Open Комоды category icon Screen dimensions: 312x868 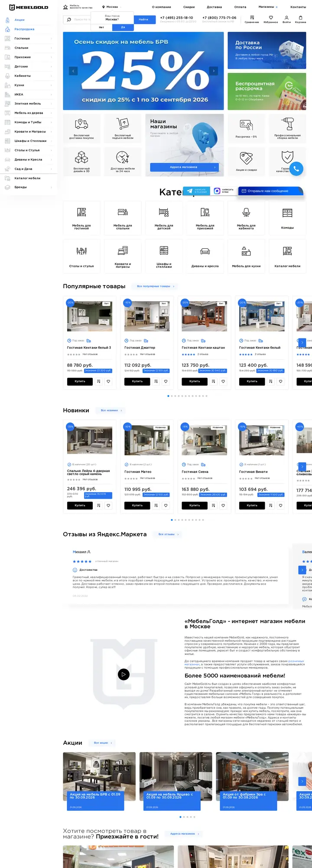tap(287, 213)
